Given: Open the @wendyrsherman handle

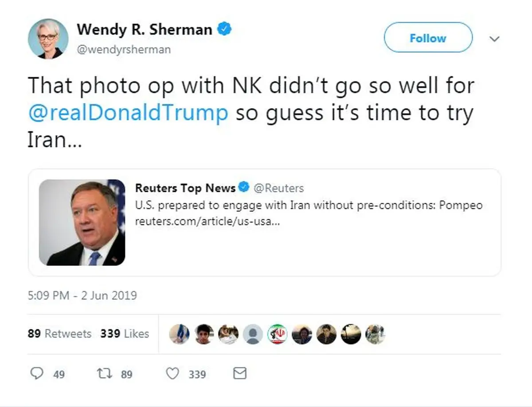Looking at the screenshot, I should coord(123,49).
